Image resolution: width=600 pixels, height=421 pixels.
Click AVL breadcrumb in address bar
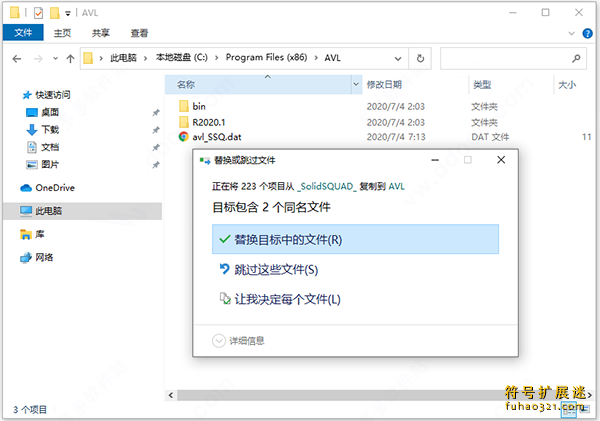[333, 58]
